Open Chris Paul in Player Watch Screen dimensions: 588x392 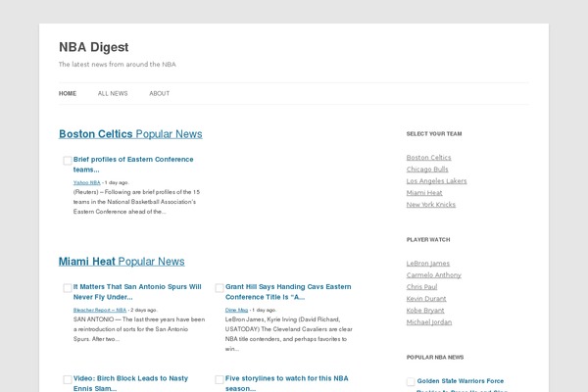[x=421, y=287]
